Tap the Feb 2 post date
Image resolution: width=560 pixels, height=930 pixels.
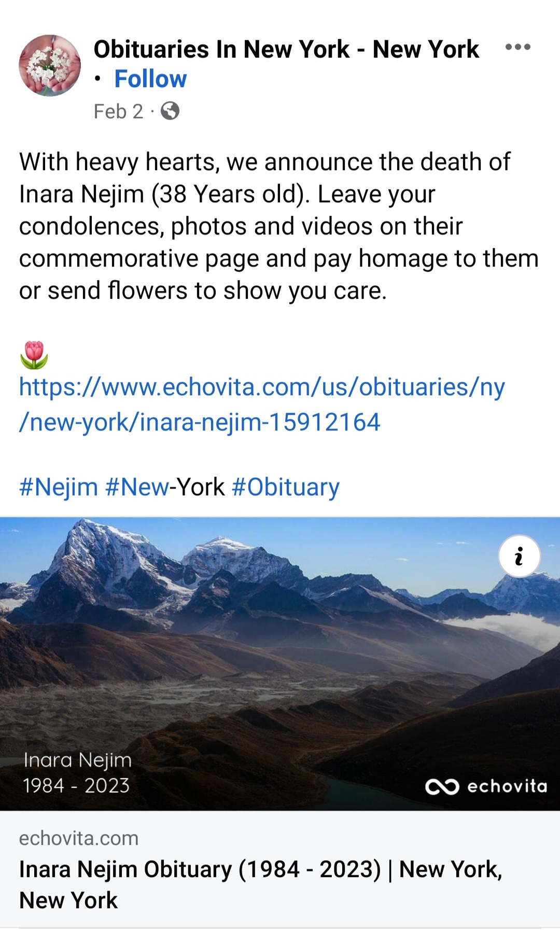(x=118, y=112)
